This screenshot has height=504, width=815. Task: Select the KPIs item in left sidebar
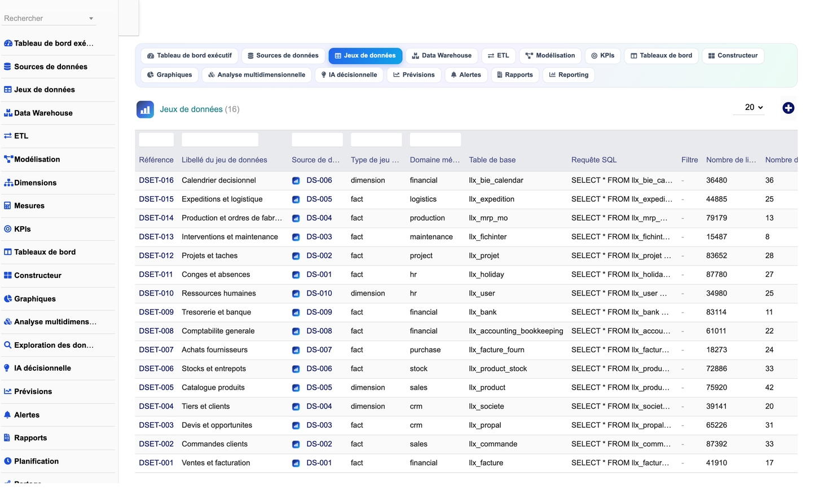[x=23, y=229]
